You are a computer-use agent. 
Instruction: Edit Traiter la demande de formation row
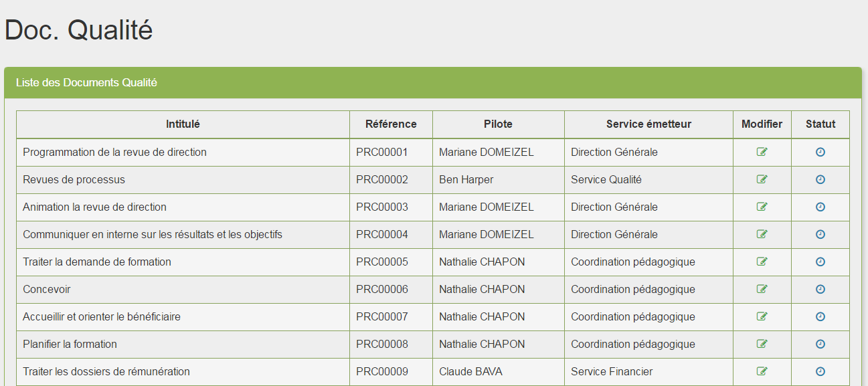(x=762, y=262)
